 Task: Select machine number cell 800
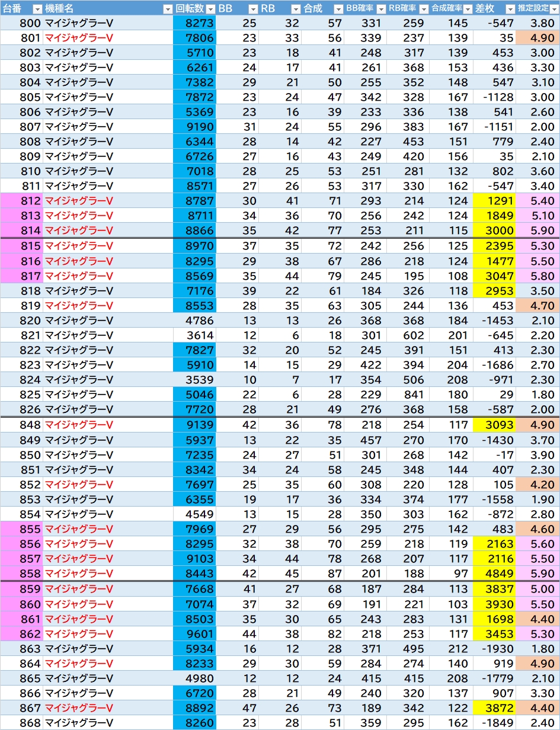click(21, 23)
